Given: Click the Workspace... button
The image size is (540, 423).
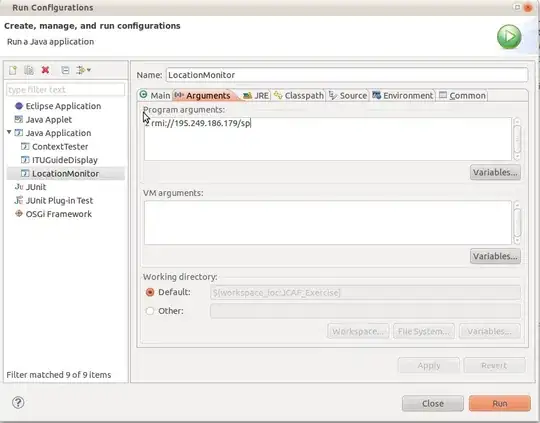Looking at the screenshot, I should point(358,331).
